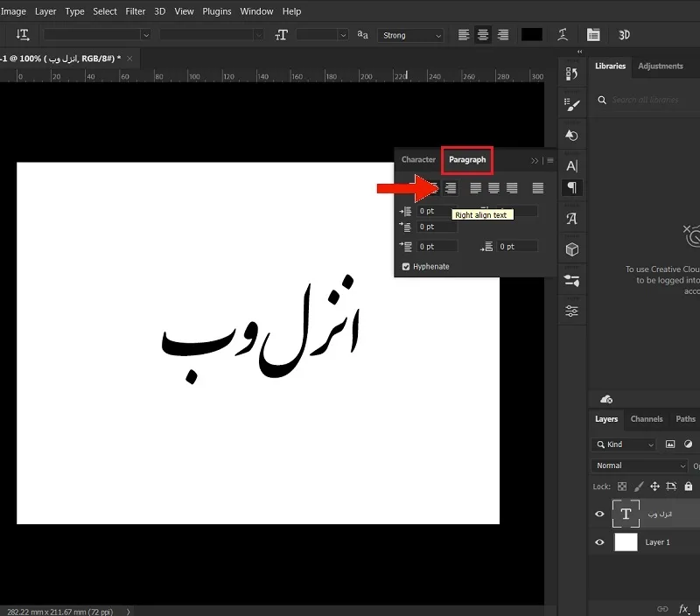Image resolution: width=700 pixels, height=616 pixels.
Task: Open the Window menu
Action: [x=256, y=11]
